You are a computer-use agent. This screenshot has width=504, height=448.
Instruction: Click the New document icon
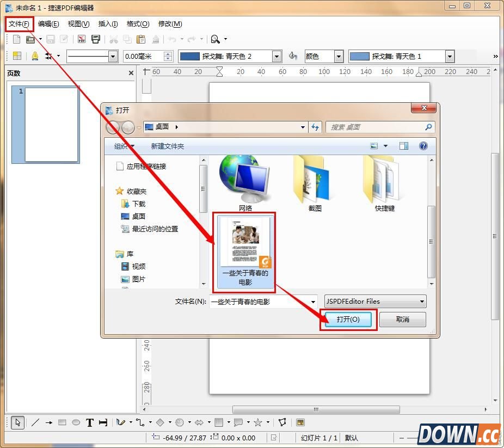(x=17, y=39)
